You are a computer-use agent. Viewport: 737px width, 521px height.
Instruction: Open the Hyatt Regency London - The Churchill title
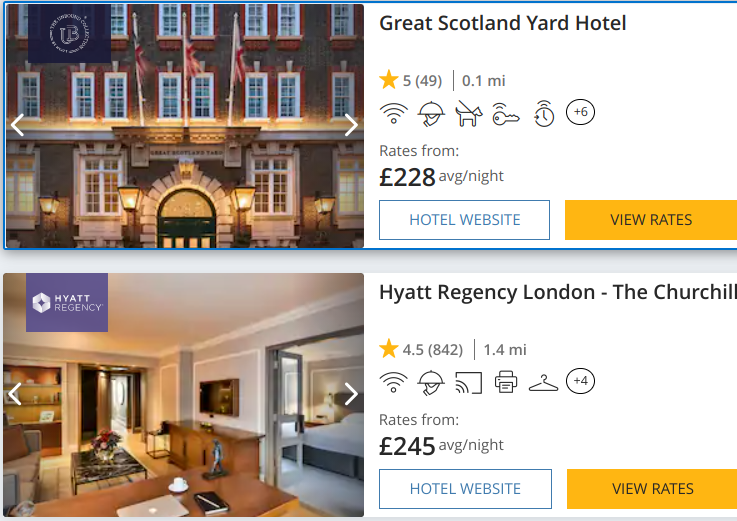click(x=558, y=292)
